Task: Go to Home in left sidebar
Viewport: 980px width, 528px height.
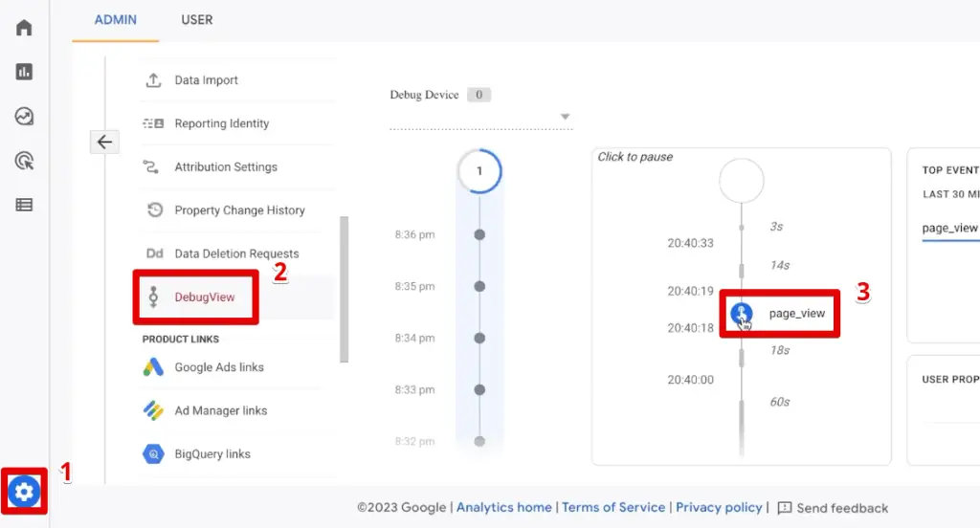Action: pos(24,27)
